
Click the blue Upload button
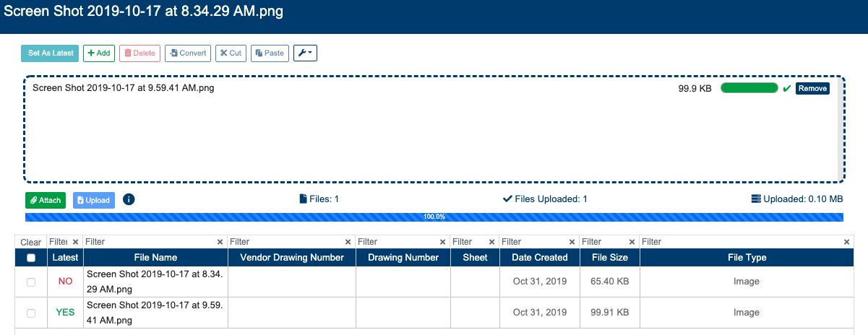(x=94, y=200)
